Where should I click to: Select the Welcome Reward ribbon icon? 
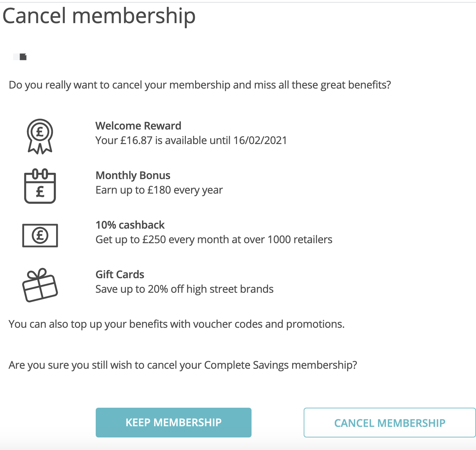click(40, 136)
